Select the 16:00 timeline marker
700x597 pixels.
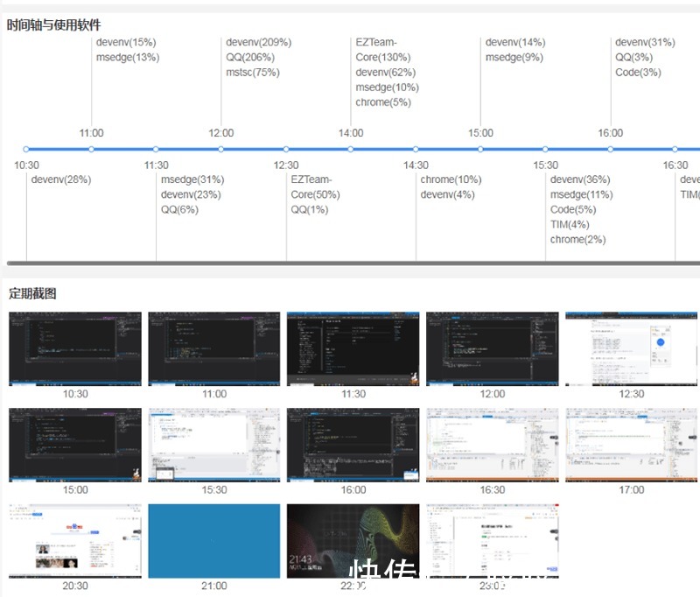610,149
